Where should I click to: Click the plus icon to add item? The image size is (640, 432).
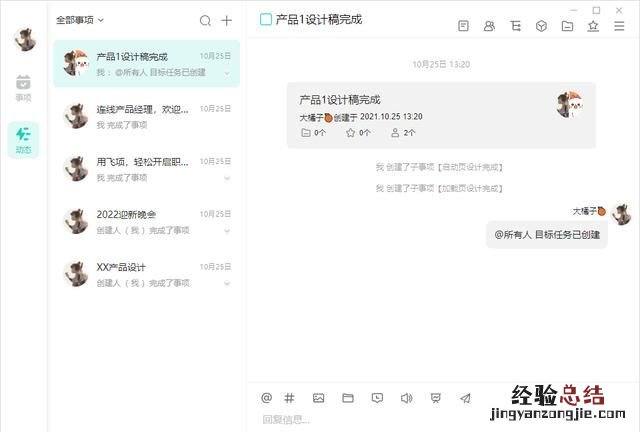[x=227, y=20]
